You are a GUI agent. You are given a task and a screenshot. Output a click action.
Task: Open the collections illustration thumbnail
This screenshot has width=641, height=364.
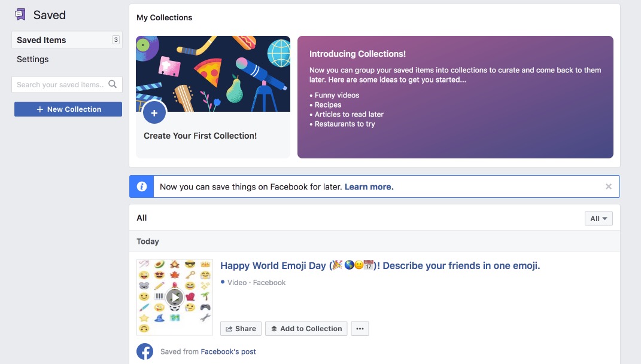pos(213,74)
